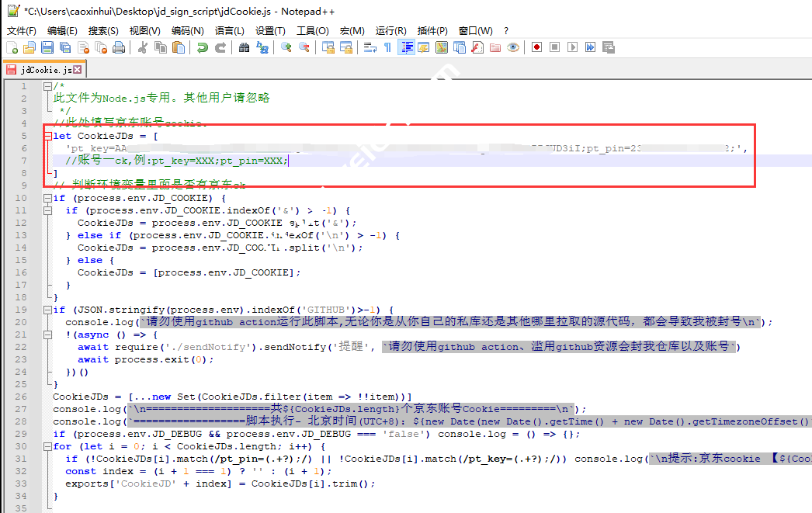Toggle show all characters pilcrow icon
This screenshot has width=812, height=513.
(x=388, y=48)
